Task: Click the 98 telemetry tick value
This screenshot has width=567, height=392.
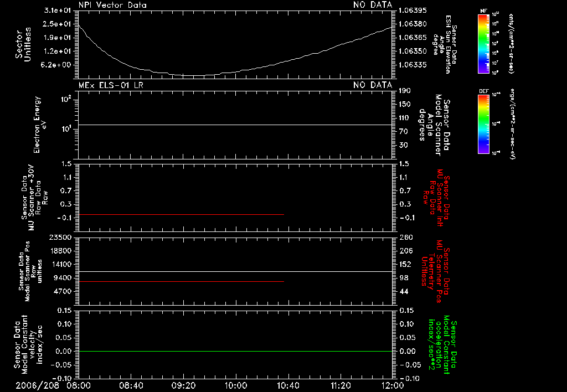Action: (x=404, y=278)
